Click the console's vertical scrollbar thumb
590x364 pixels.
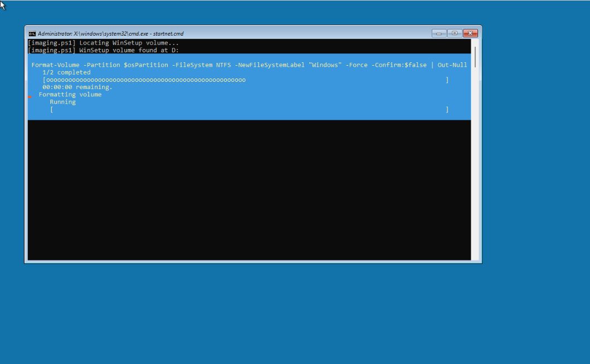click(x=475, y=57)
